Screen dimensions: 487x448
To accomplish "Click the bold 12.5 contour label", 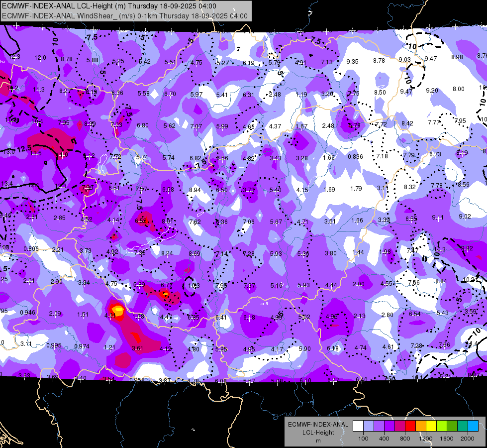I will pos(24,149).
